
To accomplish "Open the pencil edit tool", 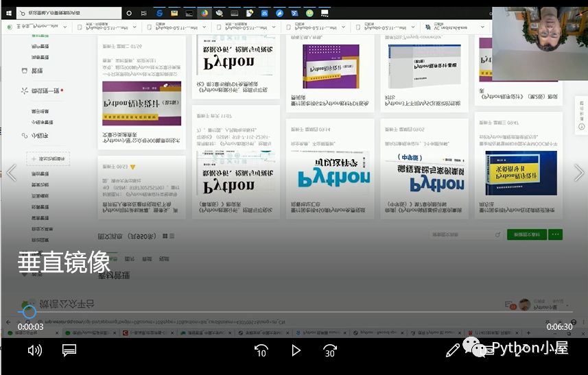I will [x=453, y=350].
